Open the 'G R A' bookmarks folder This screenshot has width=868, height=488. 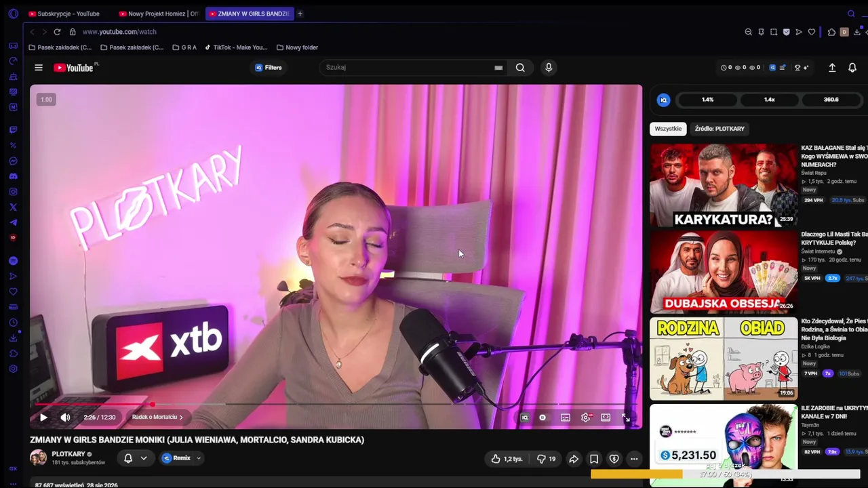pyautogui.click(x=184, y=47)
